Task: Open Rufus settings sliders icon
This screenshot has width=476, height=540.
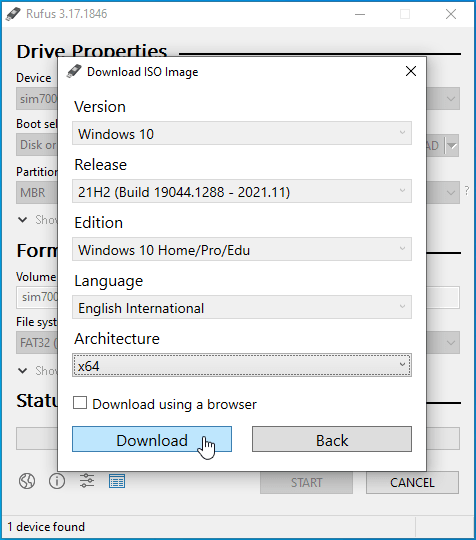Action: (x=87, y=481)
